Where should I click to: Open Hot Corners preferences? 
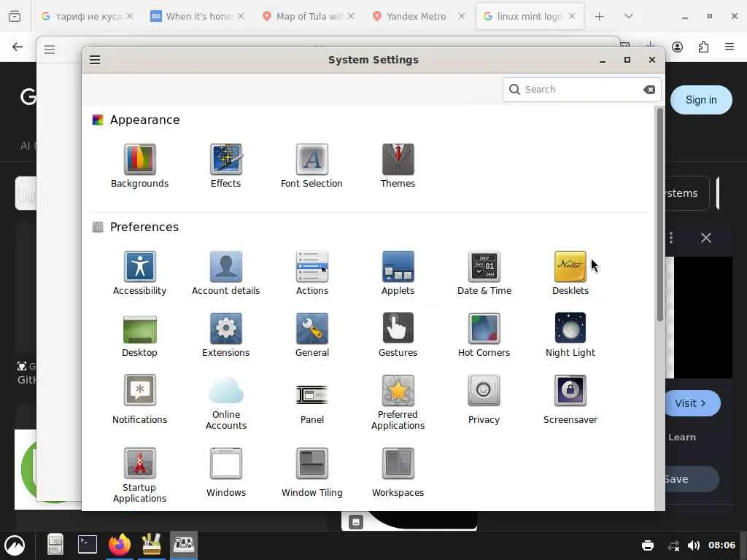coord(484,335)
